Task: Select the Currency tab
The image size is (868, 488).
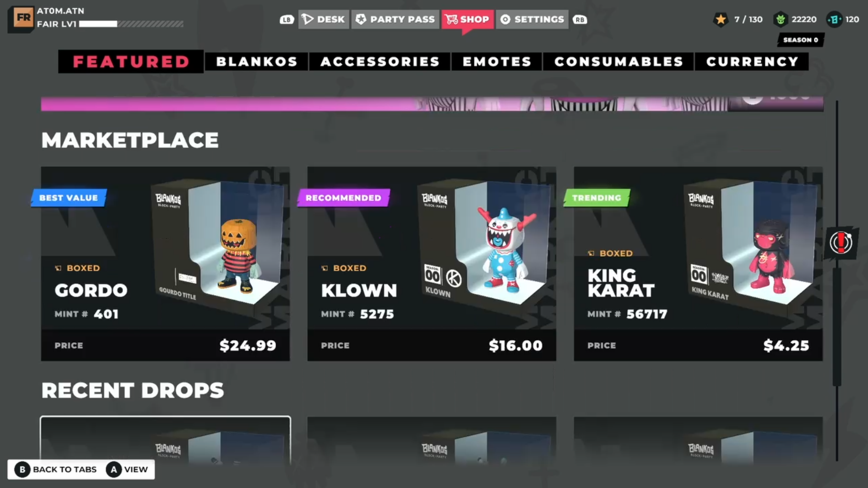Action: click(x=752, y=62)
